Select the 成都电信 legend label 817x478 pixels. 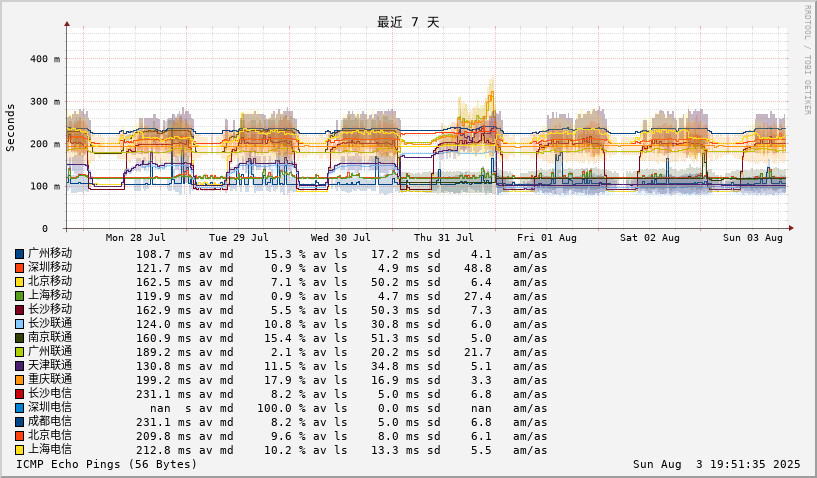(x=50, y=422)
